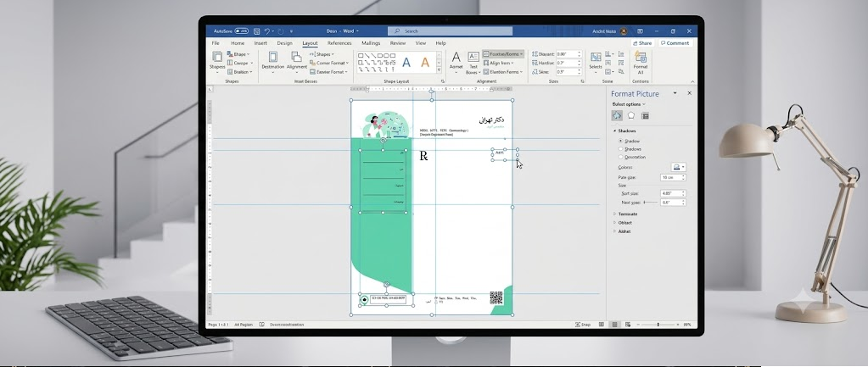Click the Selects picture icon

[596, 57]
